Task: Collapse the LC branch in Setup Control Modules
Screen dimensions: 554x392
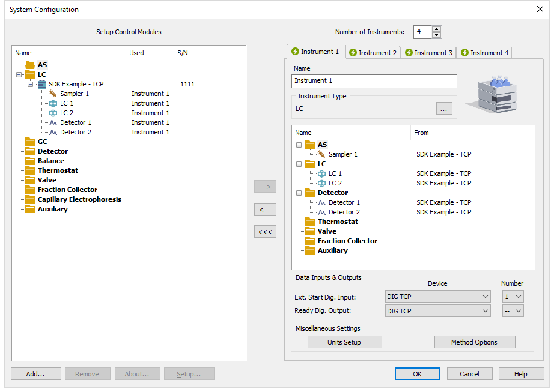Action: coord(17,74)
